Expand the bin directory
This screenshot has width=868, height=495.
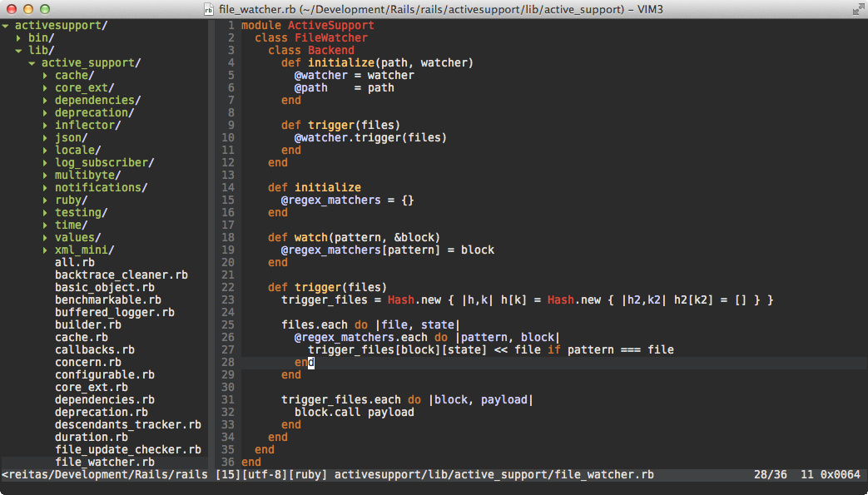[x=18, y=37]
